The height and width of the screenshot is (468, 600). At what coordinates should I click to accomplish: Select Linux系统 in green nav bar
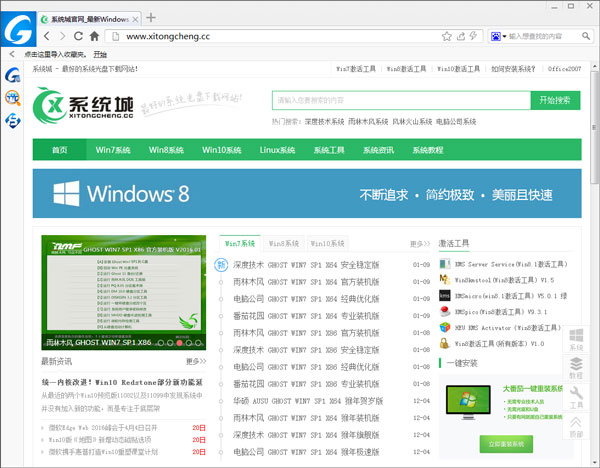[277, 150]
